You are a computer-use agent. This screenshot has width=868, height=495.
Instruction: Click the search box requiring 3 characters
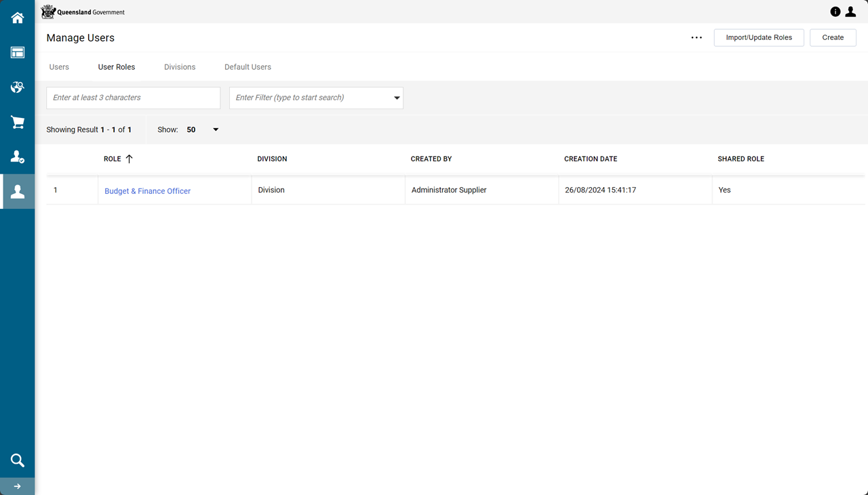(133, 98)
